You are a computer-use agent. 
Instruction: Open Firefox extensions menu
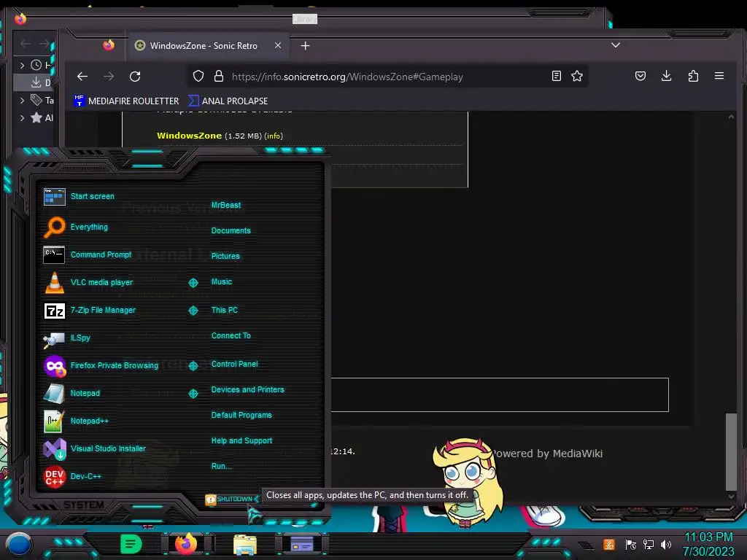pyautogui.click(x=693, y=76)
